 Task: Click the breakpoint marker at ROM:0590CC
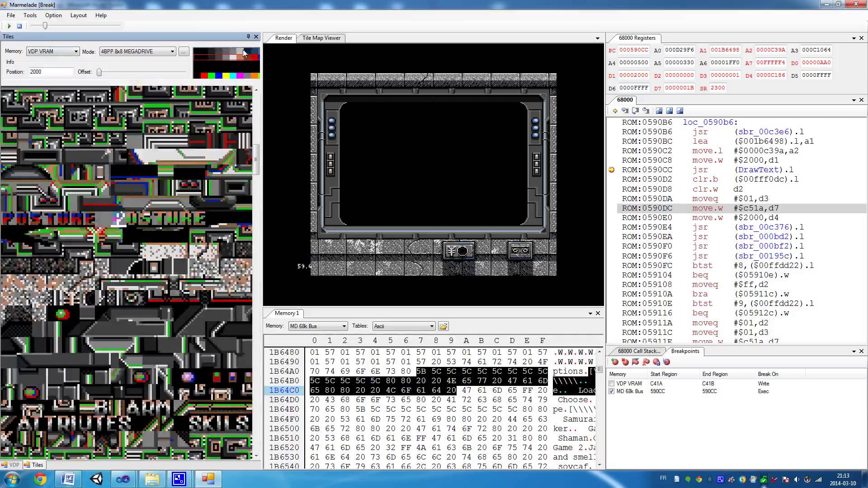(612, 170)
